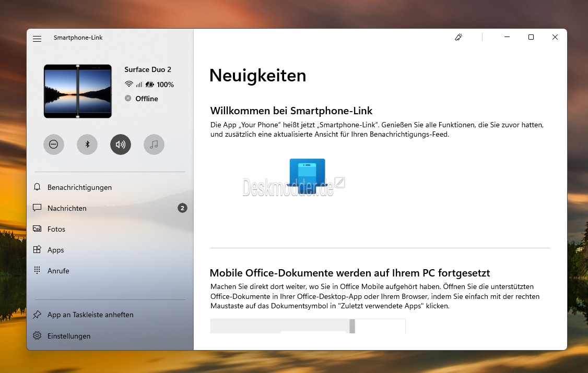
Task: Click the dial pad icon beside Anrufe
Action: pyautogui.click(x=37, y=270)
